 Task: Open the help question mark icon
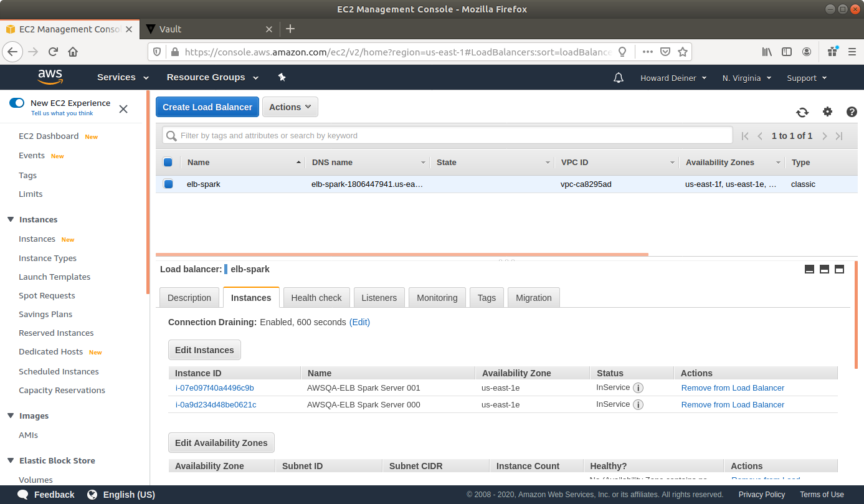coord(852,112)
